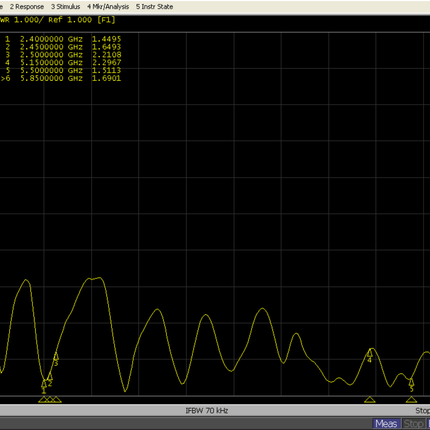
Task: Select the 5.1500000 GHz marker readout row
Action: coord(63,62)
